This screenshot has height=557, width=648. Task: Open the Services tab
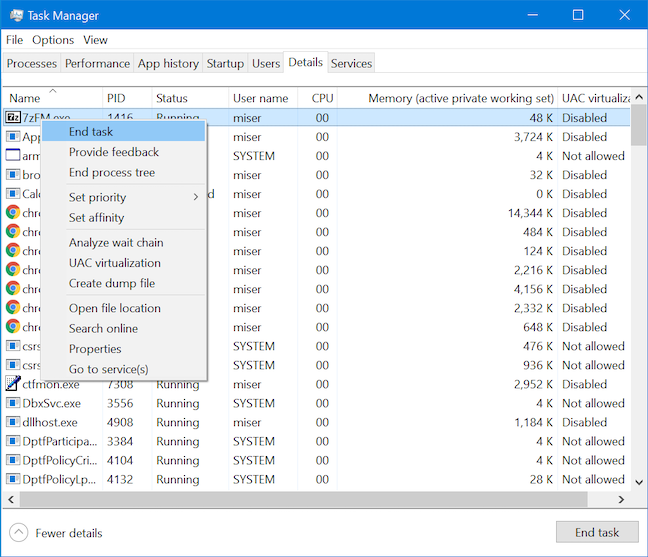(351, 63)
